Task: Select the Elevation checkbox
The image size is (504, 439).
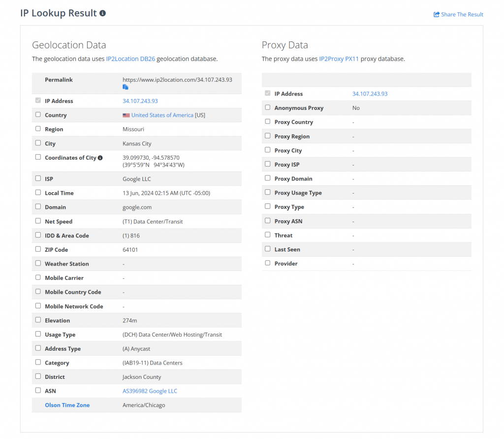Action: coord(38,320)
